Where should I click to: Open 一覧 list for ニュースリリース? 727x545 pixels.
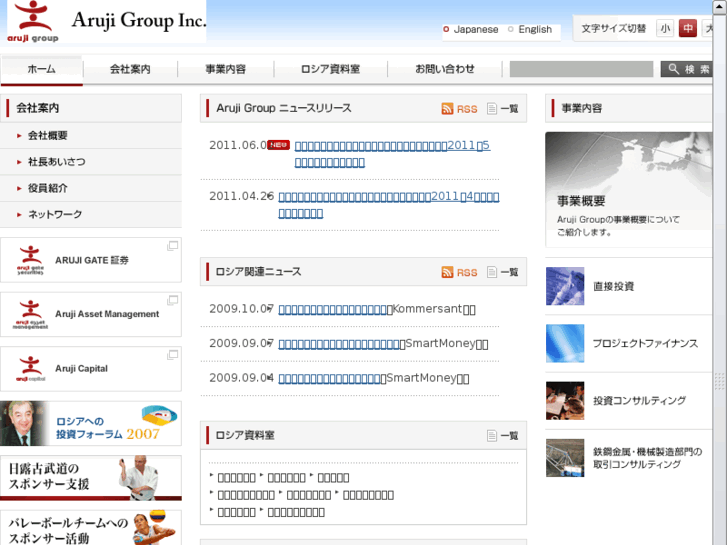[503, 109]
